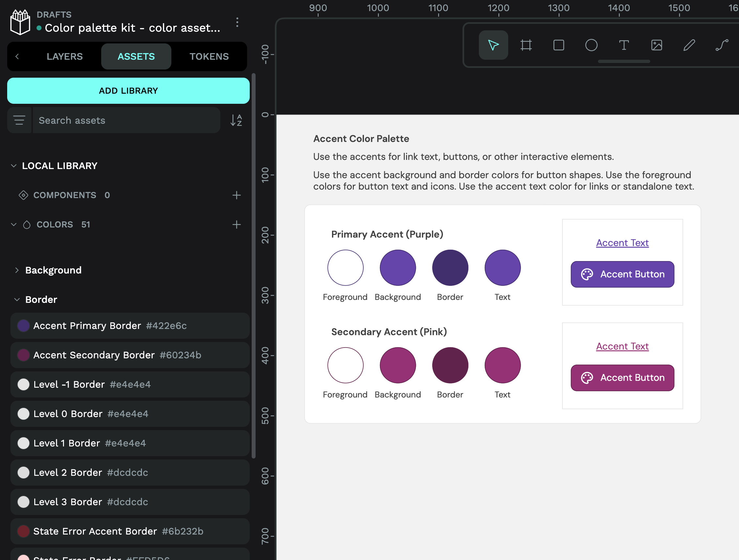Collapse the Local Library section

coord(14,166)
